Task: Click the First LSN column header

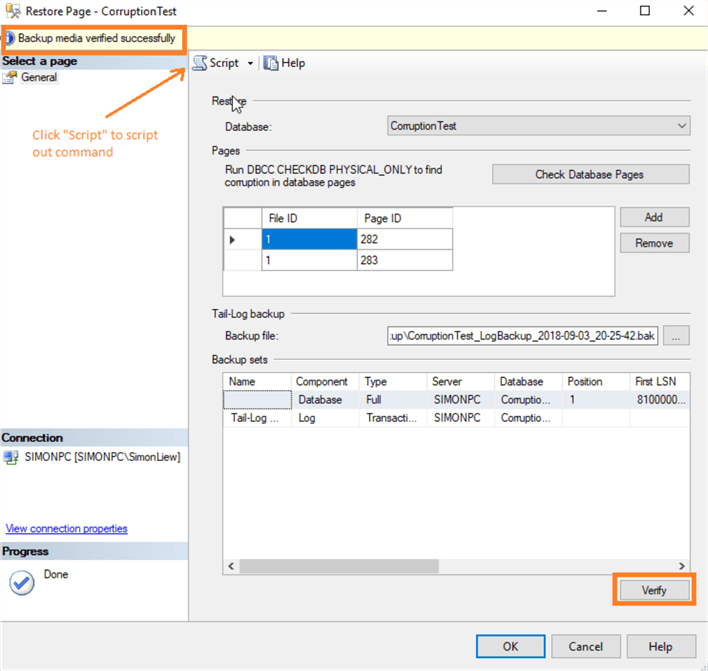Action: point(658,381)
